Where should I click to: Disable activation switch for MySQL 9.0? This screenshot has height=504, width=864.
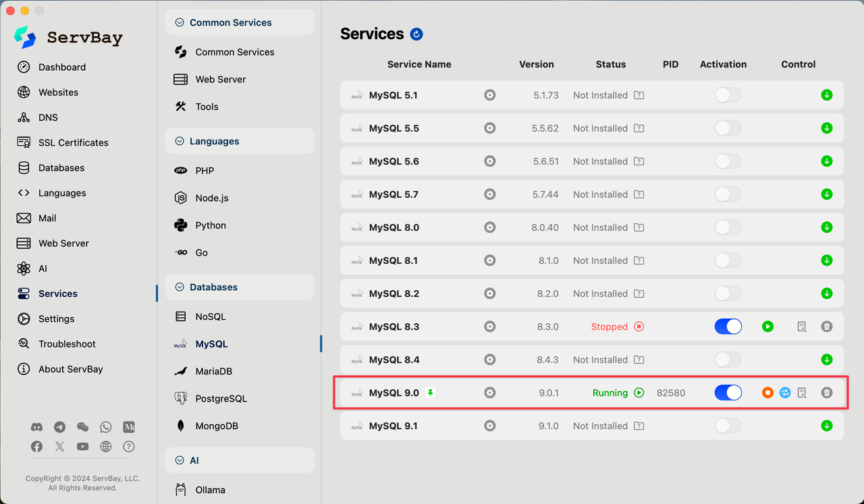(728, 393)
